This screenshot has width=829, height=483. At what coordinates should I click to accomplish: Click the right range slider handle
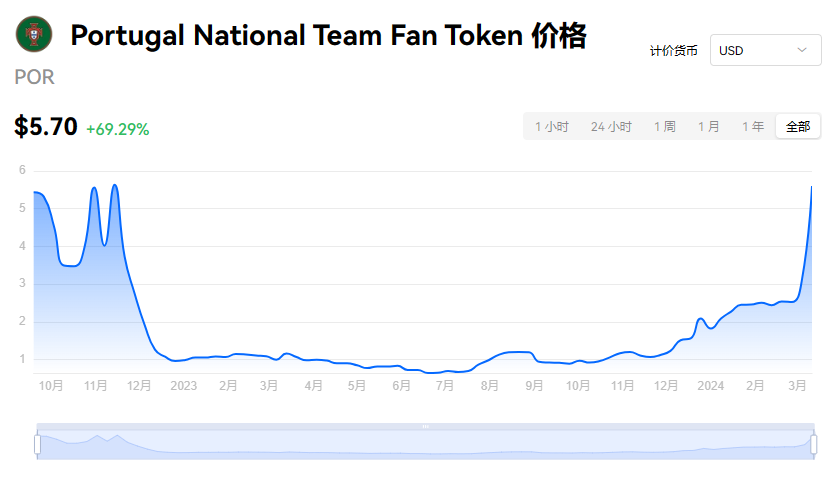coord(814,444)
